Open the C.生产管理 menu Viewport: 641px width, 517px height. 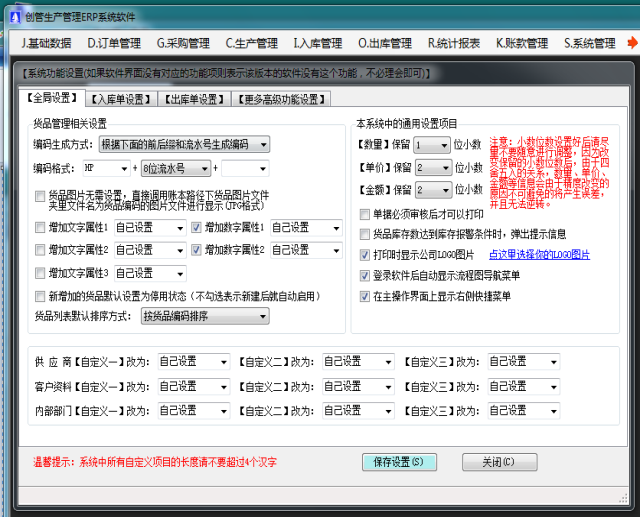pos(251,44)
